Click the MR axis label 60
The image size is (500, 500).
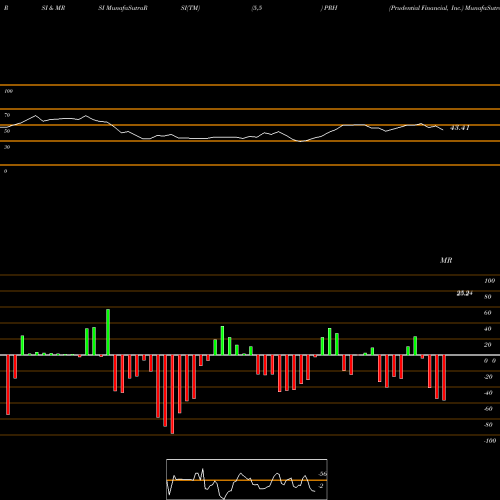pos(487,313)
